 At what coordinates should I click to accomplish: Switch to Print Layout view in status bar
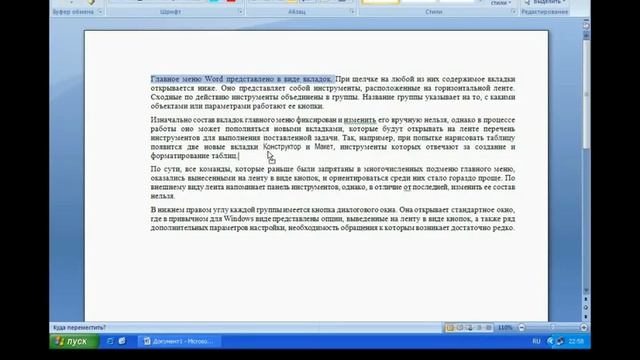450,327
